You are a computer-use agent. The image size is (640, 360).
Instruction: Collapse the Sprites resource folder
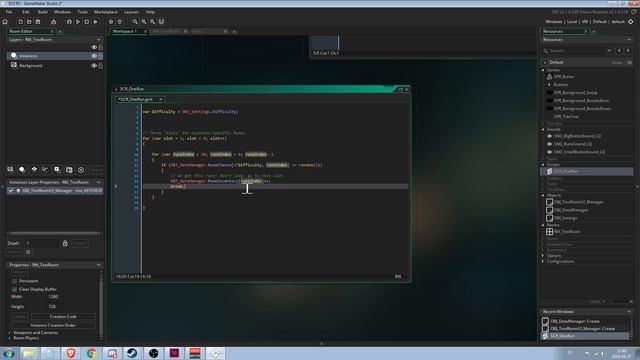tap(543, 70)
